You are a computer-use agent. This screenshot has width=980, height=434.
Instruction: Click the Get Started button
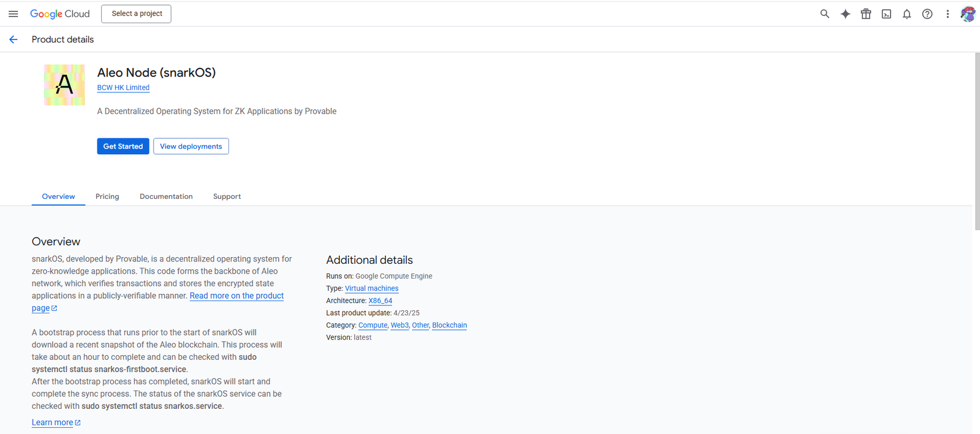point(123,146)
